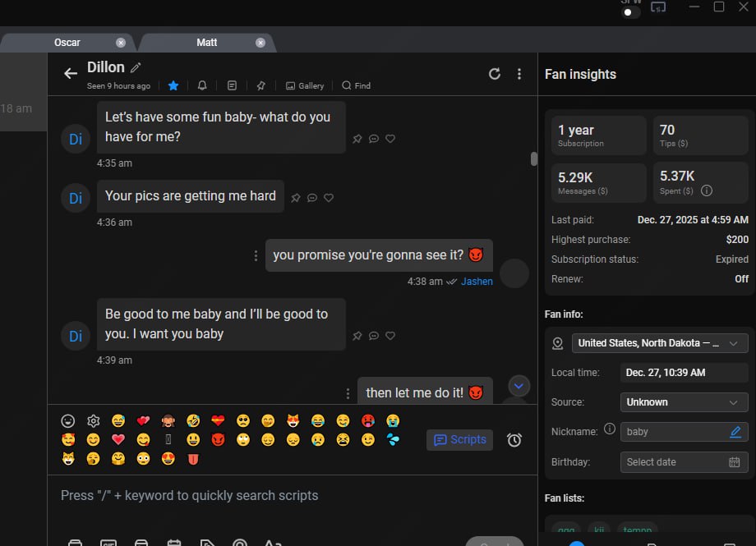The width and height of the screenshot is (756, 546).
Task: Open more options menu in chat header
Action: click(x=519, y=74)
